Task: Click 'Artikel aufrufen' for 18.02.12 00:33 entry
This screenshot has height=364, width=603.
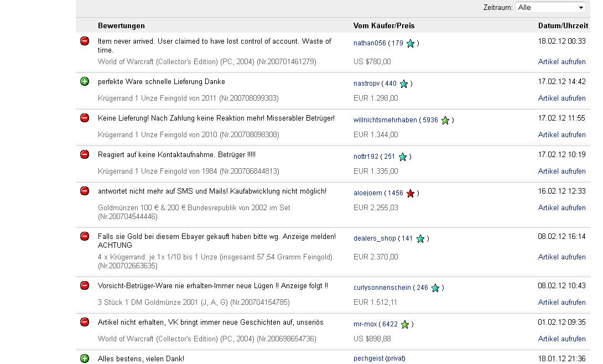Action: 562,62
